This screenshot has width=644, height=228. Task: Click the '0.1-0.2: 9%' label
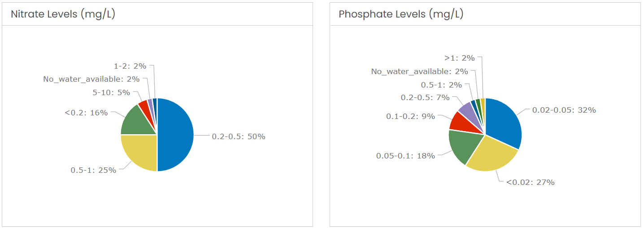click(411, 116)
